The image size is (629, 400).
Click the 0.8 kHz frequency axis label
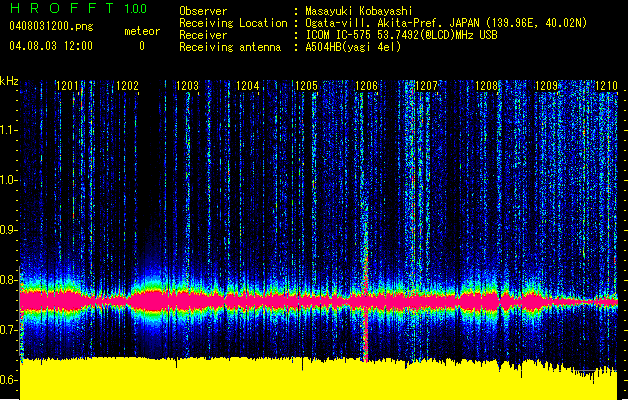click(9, 280)
